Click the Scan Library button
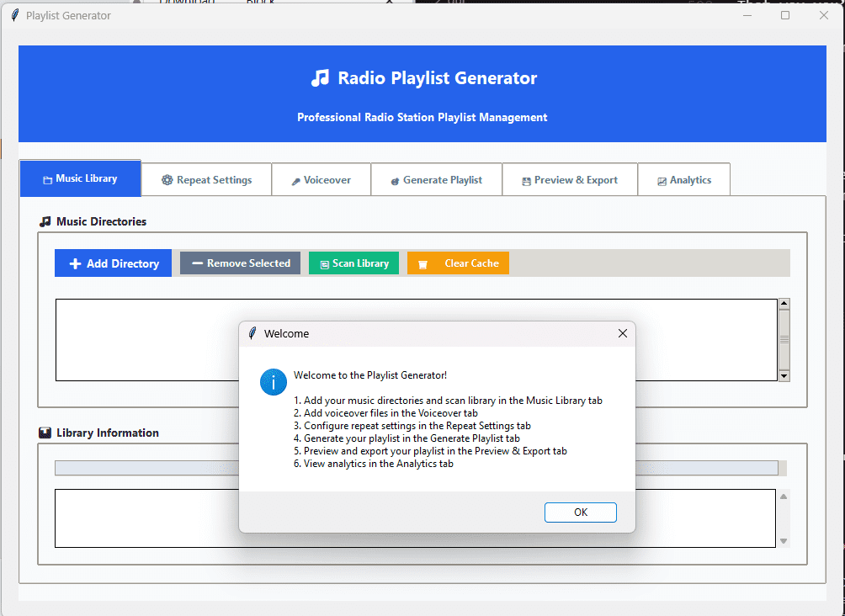This screenshot has height=616, width=845. 353,263
